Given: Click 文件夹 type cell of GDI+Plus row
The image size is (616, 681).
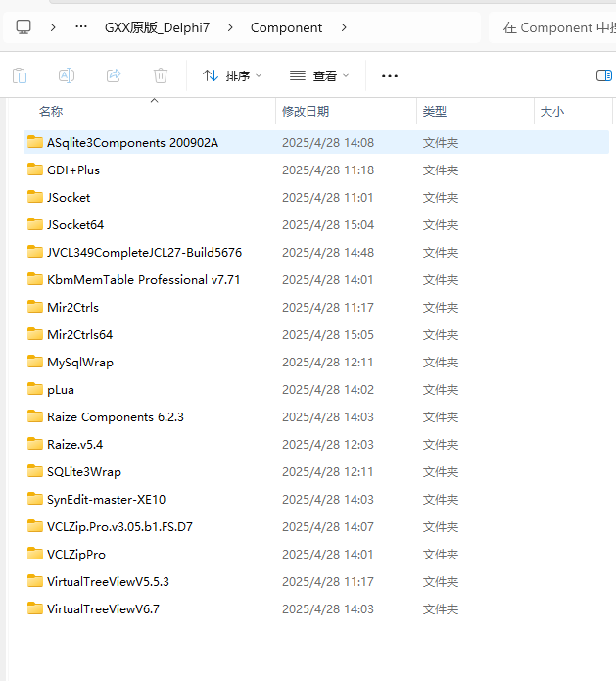Looking at the screenshot, I should pos(440,170).
